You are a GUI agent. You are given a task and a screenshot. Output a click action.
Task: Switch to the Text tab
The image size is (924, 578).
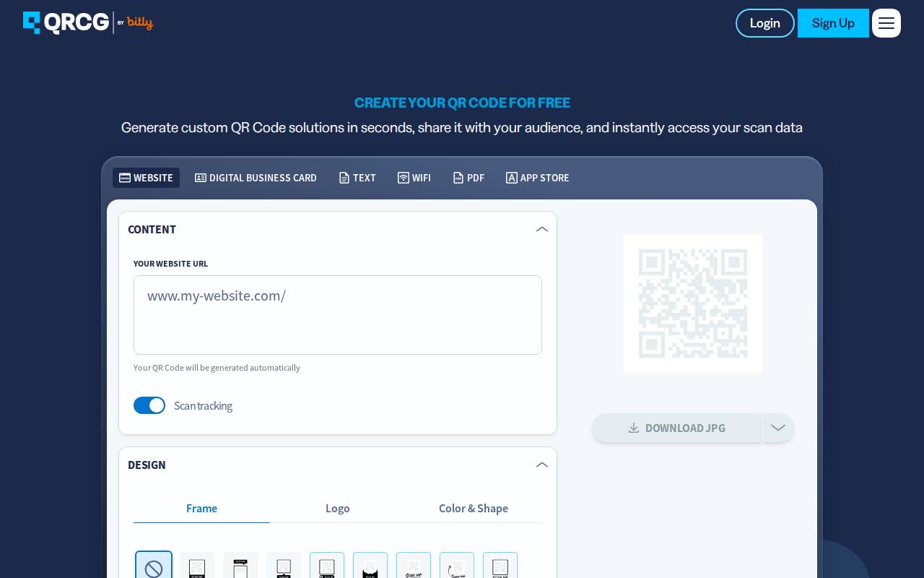(357, 178)
